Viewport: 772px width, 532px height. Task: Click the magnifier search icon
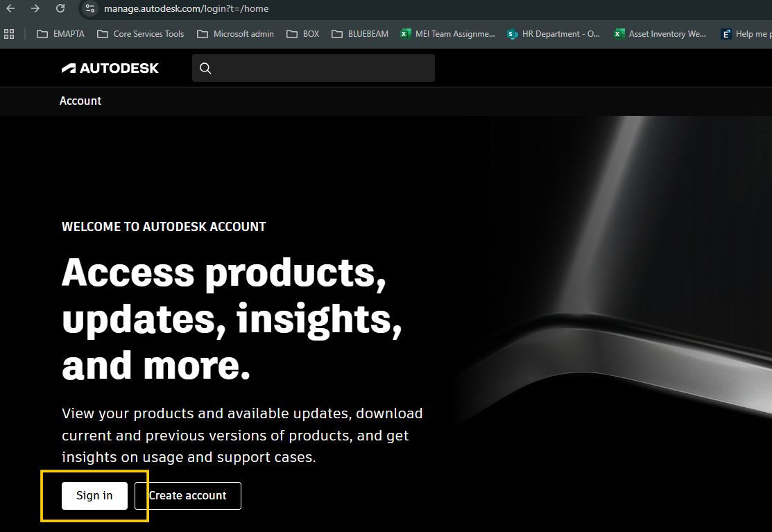point(205,69)
